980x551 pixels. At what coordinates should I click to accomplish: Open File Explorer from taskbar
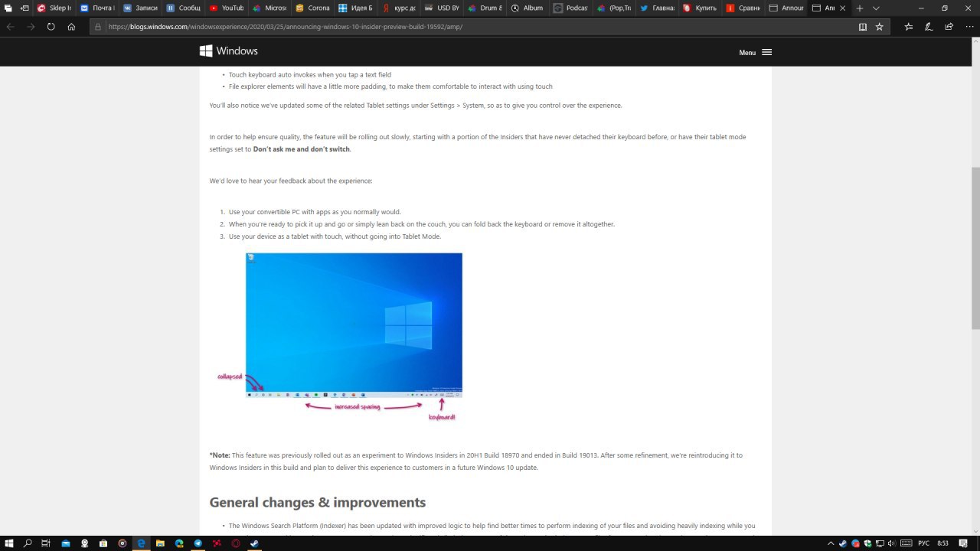[x=160, y=543]
